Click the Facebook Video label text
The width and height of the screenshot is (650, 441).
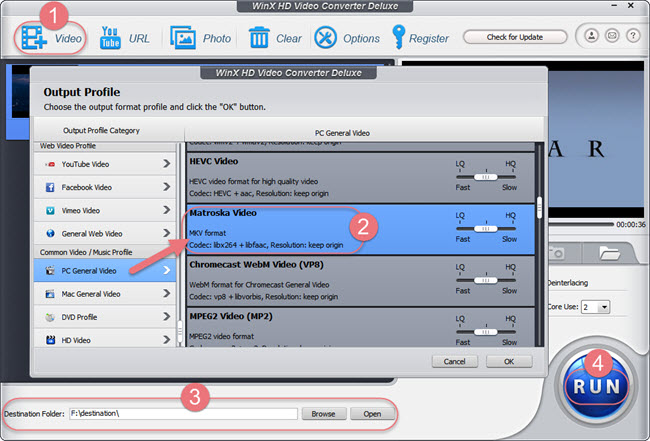point(87,187)
